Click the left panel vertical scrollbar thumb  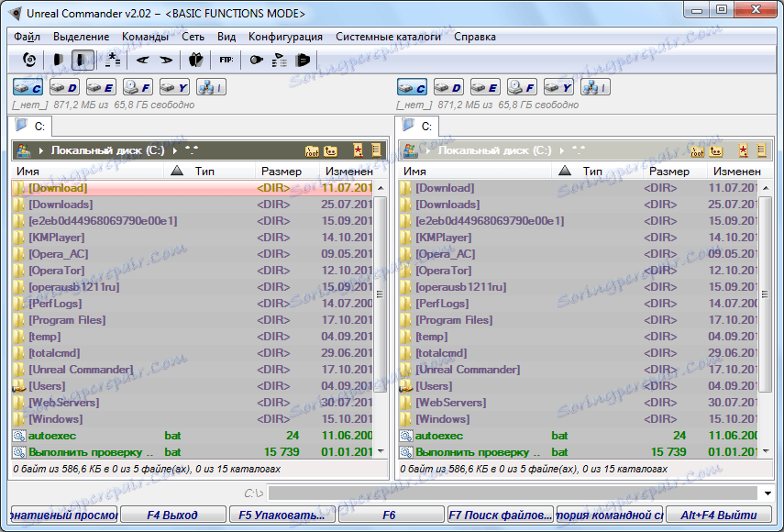tap(380, 294)
